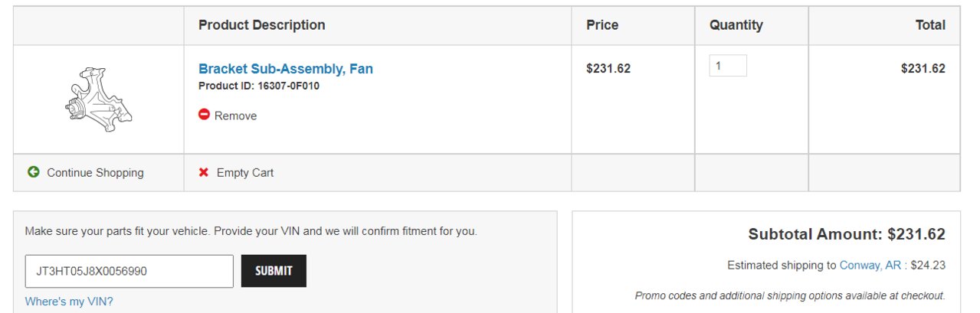980x313 pixels.
Task: Click the Remove text link
Action: 235,116
